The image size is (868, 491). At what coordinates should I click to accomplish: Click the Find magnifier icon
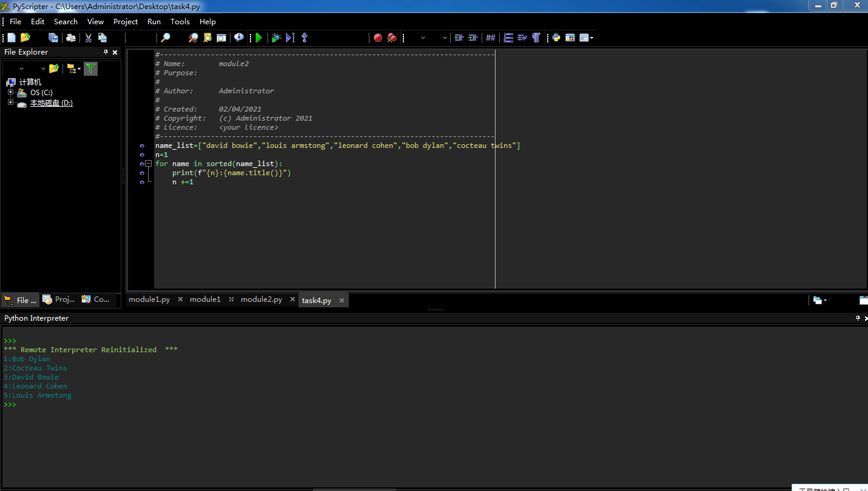pos(165,38)
